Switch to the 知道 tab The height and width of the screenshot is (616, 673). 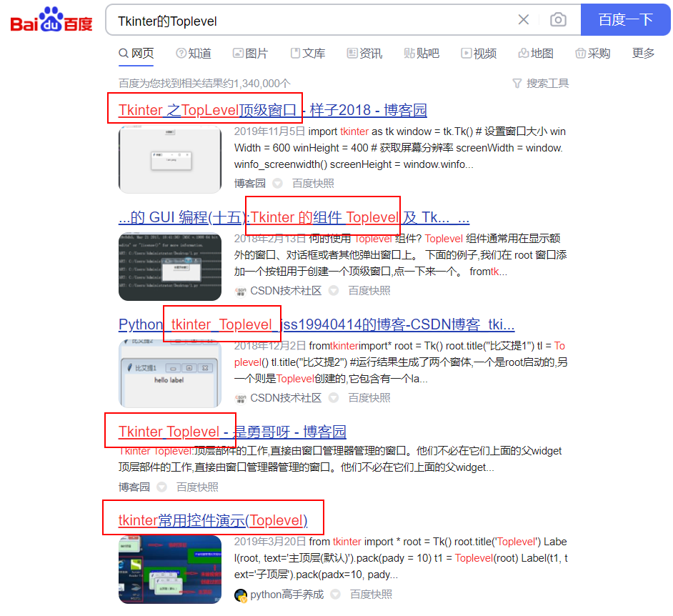click(194, 53)
